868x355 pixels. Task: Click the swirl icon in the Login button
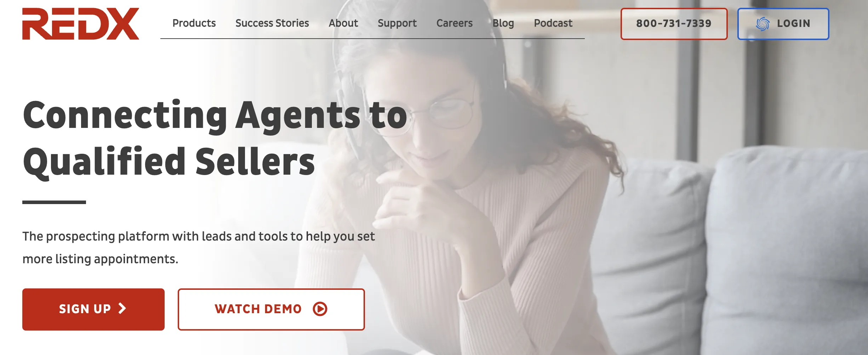tap(763, 24)
